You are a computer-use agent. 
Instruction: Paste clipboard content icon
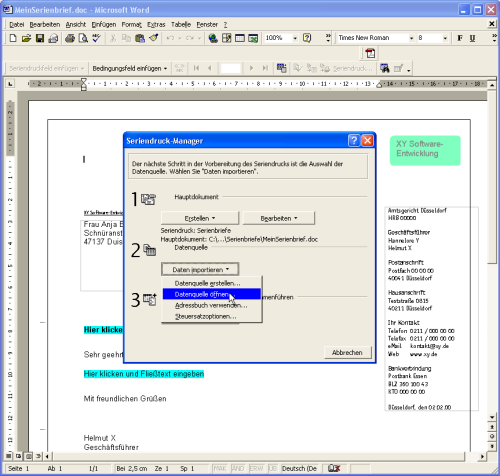pos(140,38)
